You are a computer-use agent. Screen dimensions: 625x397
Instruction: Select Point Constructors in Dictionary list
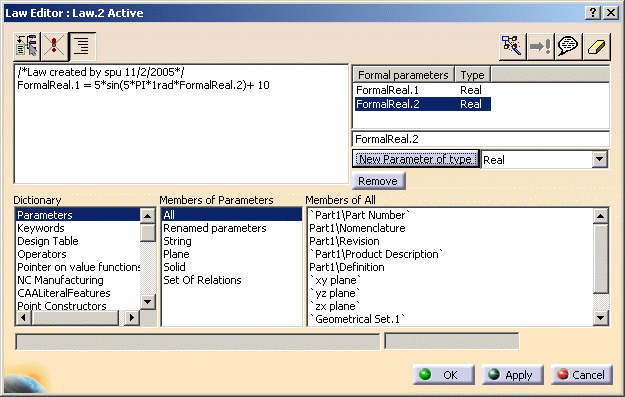pos(78,306)
